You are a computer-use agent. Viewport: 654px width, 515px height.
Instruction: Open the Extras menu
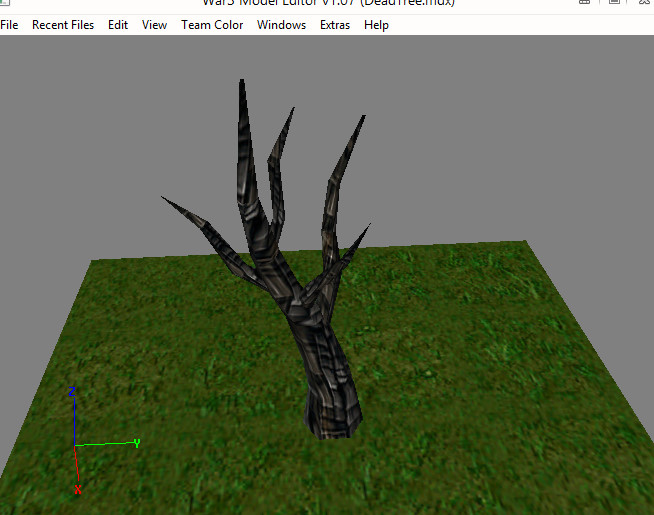click(x=335, y=25)
